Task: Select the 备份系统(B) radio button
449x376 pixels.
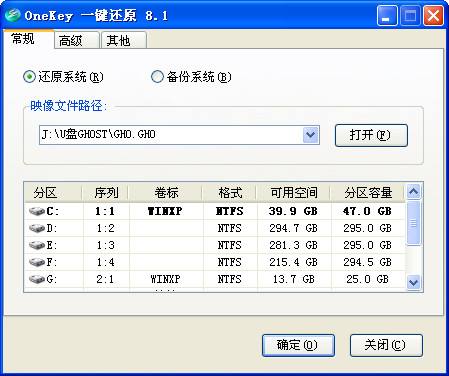Action: (x=157, y=77)
